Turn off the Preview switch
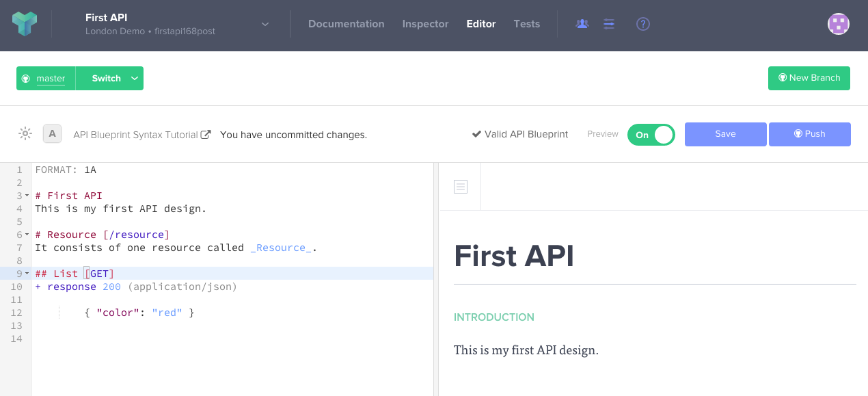868x396 pixels. pos(651,135)
